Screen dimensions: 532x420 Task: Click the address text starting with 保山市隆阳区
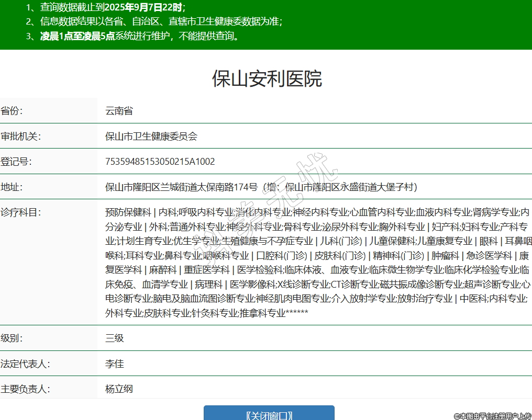coord(261,187)
